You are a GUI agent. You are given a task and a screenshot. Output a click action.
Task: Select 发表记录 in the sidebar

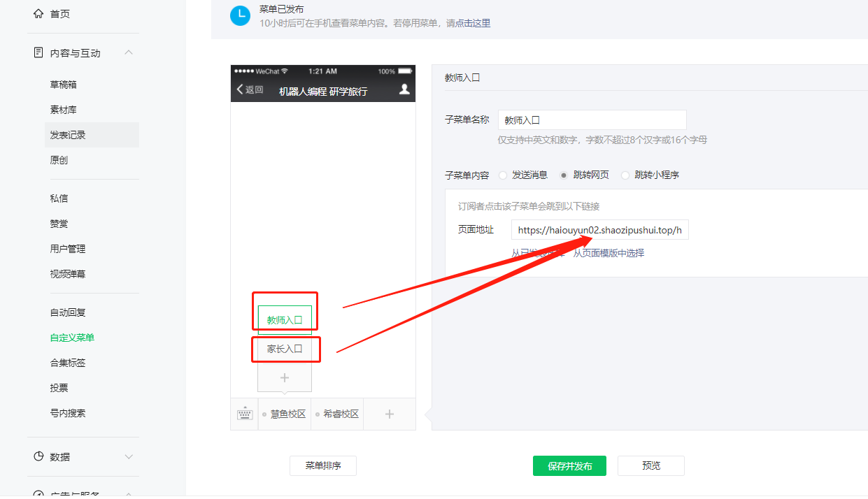coord(92,135)
